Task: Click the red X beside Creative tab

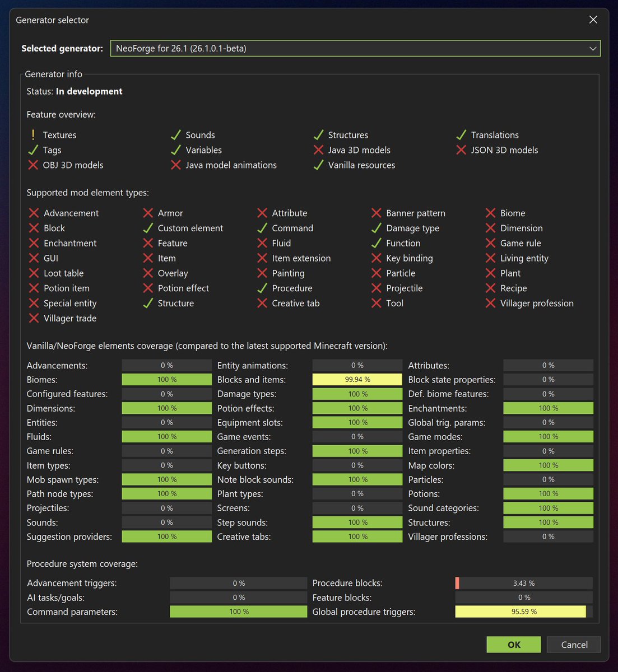Action: [x=262, y=304]
